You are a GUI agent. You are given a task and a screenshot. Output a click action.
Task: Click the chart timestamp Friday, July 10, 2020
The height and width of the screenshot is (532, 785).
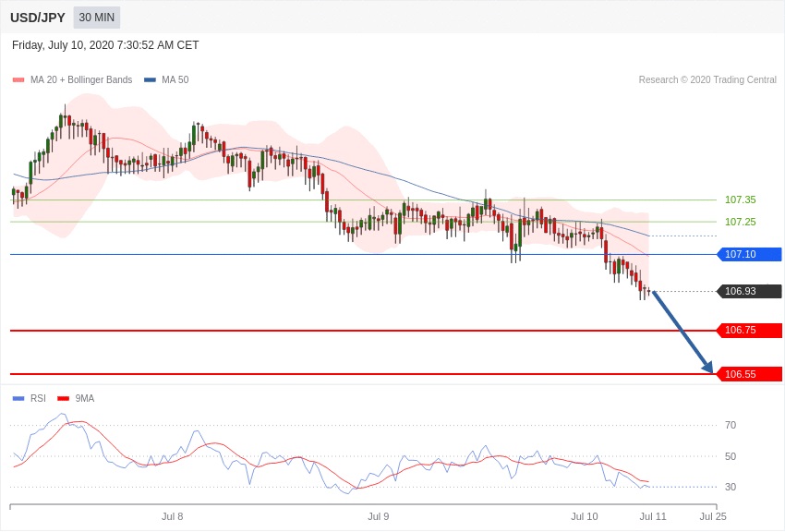[105, 45]
